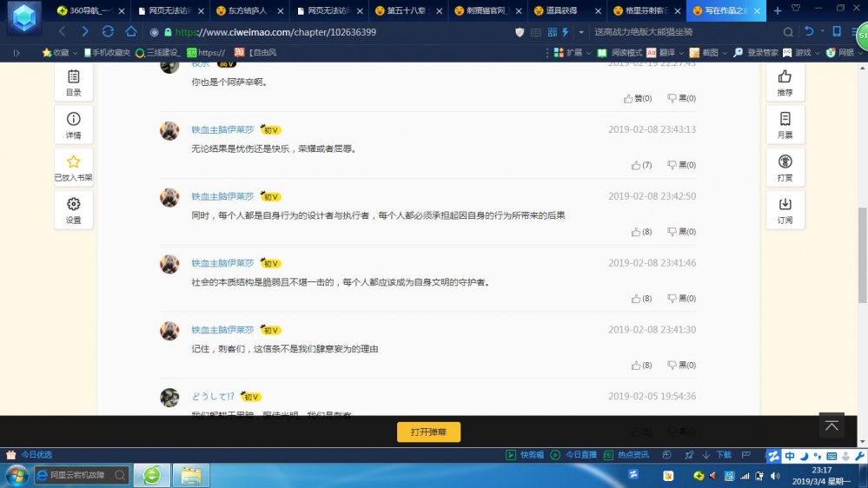Viewport: 868px width, 488px height.
Task: Open 下载 downloads in status bar
Action: pos(718,455)
